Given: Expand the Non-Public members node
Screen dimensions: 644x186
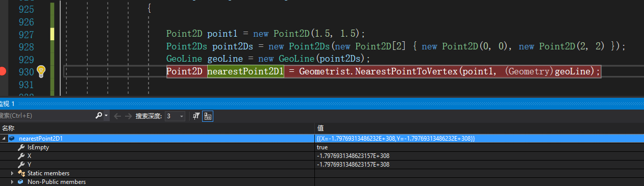Looking at the screenshot, I should click(12, 182).
